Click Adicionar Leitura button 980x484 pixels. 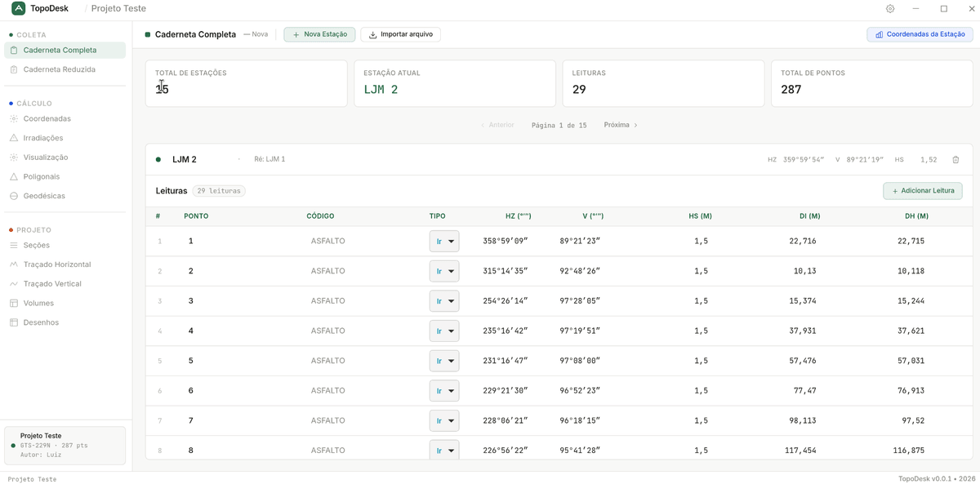(923, 191)
